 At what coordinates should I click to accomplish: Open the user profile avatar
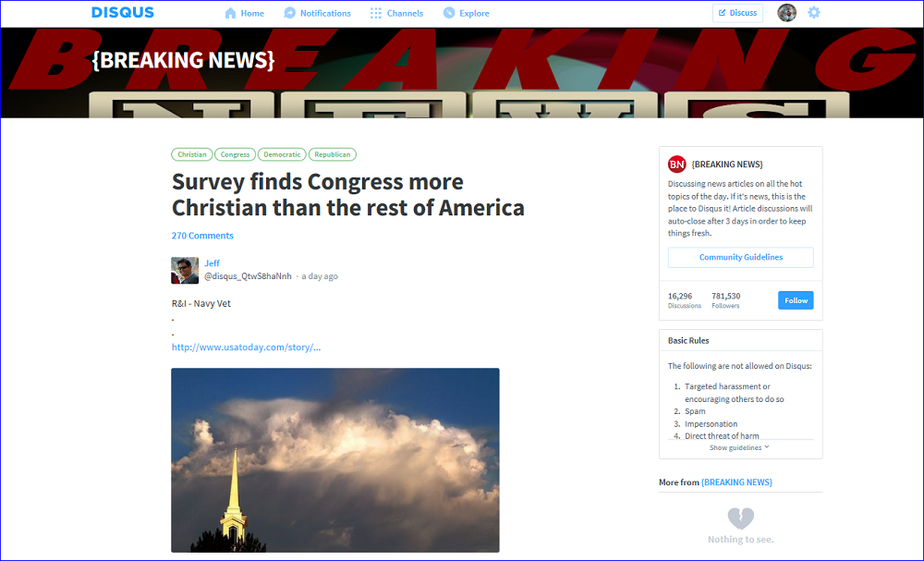(786, 13)
